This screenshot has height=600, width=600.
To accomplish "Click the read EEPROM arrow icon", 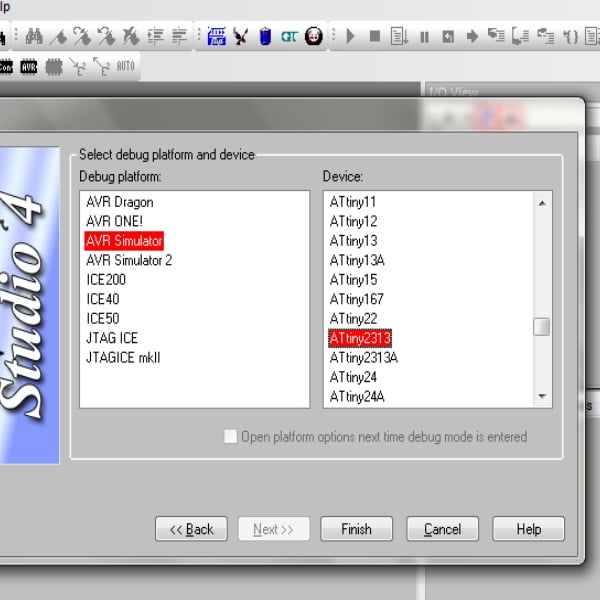I will [102, 67].
